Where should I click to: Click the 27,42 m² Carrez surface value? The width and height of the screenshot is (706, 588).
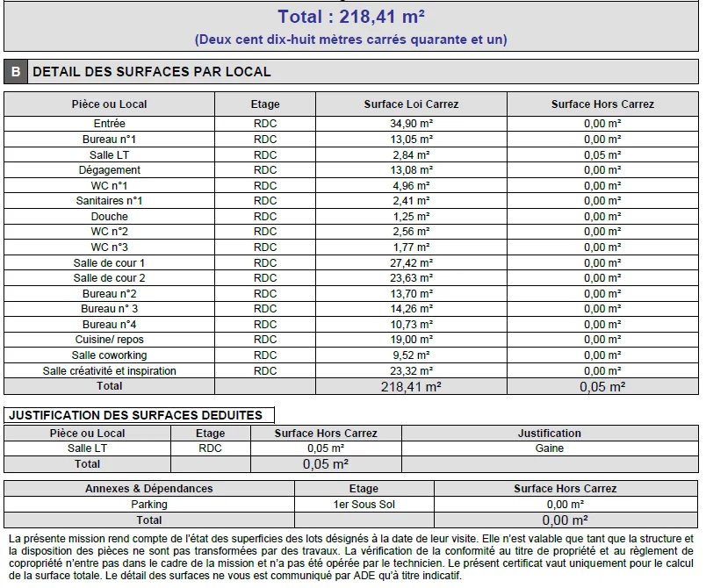tap(411, 262)
